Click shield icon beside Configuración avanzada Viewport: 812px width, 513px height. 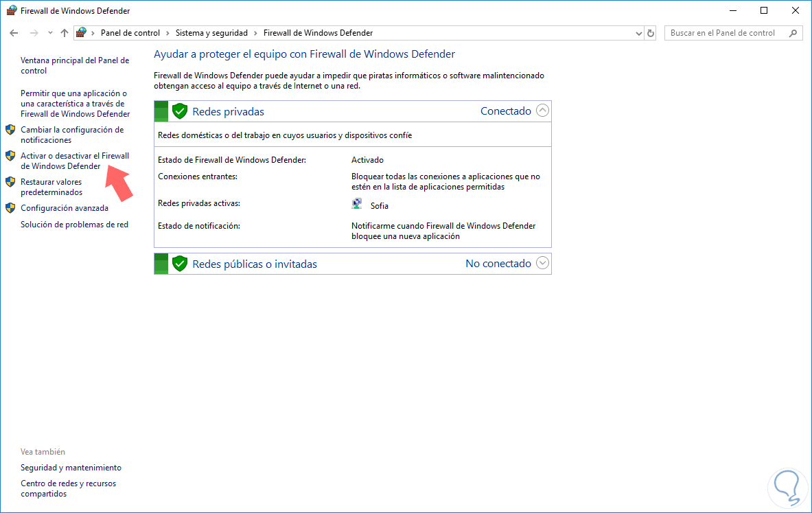point(10,208)
